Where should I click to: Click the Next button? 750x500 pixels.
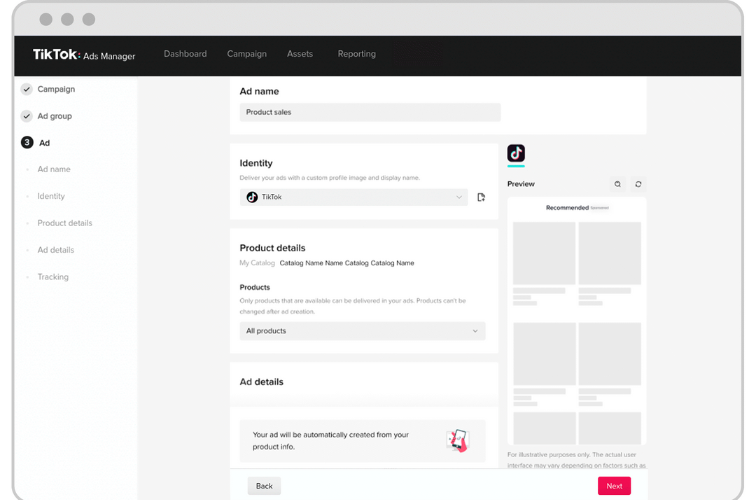coord(614,486)
